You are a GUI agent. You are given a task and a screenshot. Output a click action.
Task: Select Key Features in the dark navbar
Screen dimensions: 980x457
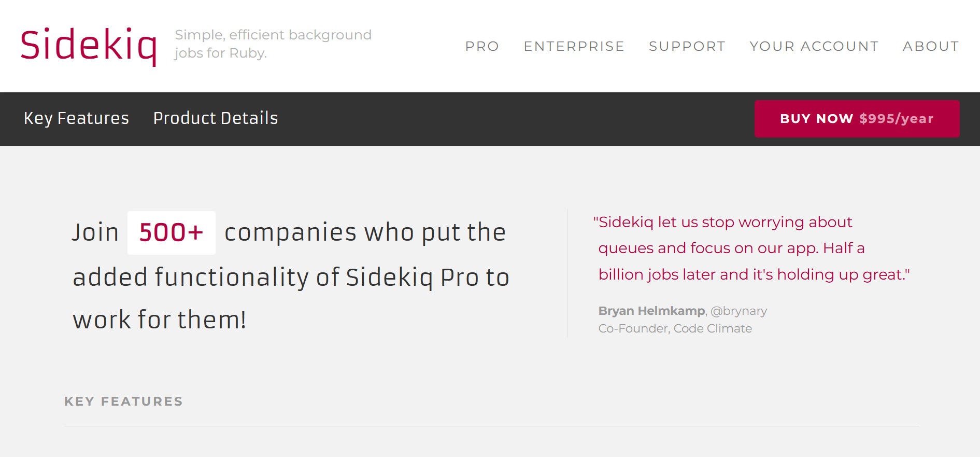[76, 119]
